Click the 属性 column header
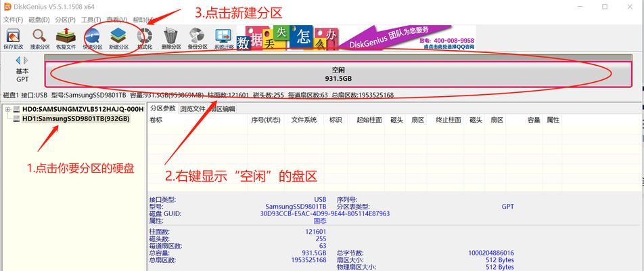The image size is (644, 271). point(553,120)
